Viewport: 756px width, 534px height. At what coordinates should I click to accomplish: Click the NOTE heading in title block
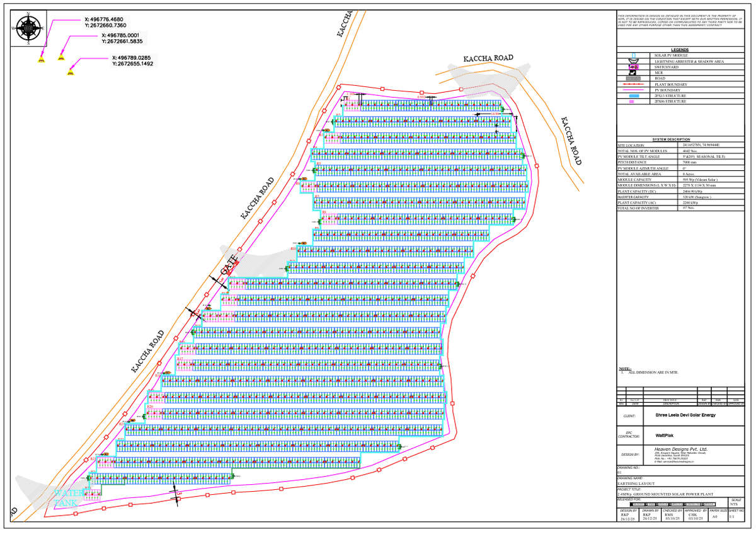(625, 368)
